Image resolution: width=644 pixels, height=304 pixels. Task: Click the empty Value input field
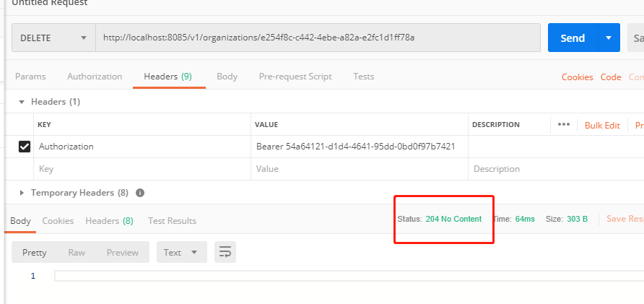(x=360, y=169)
